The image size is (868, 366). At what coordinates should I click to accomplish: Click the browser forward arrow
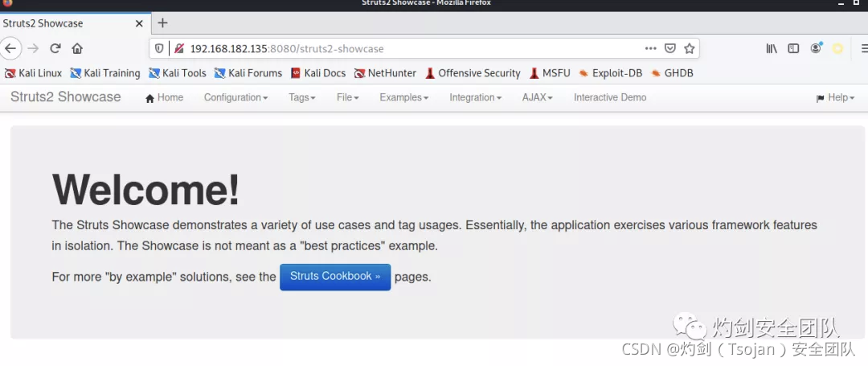pyautogui.click(x=33, y=49)
